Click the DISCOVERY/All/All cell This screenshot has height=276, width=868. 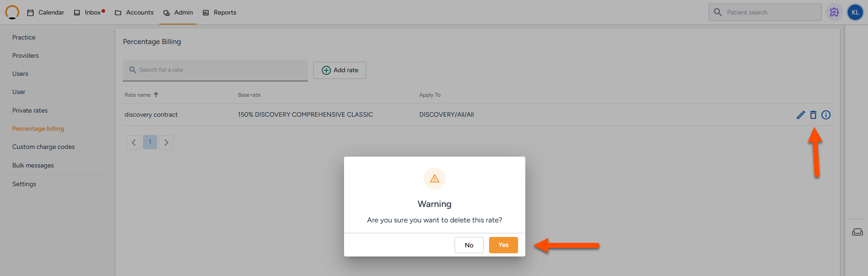click(x=446, y=114)
